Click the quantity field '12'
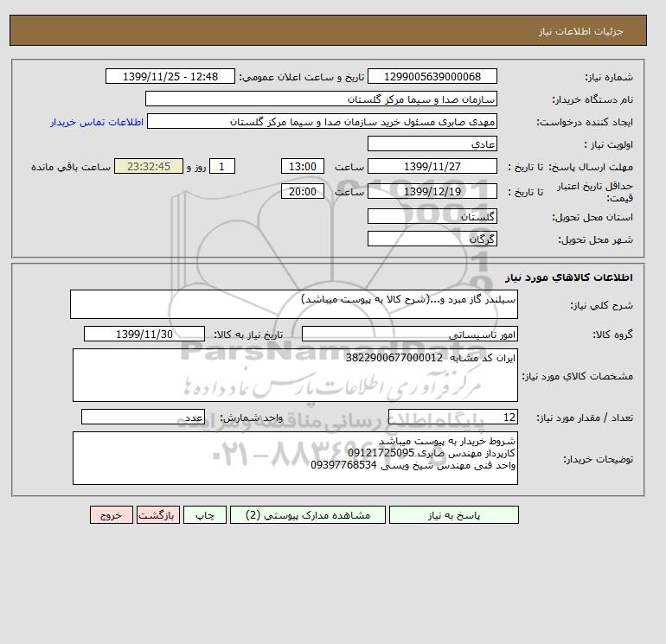This screenshot has width=666, height=644. click(452, 417)
